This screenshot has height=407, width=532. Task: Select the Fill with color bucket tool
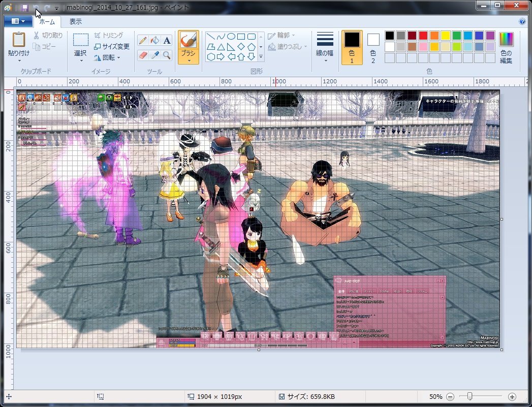(154, 40)
